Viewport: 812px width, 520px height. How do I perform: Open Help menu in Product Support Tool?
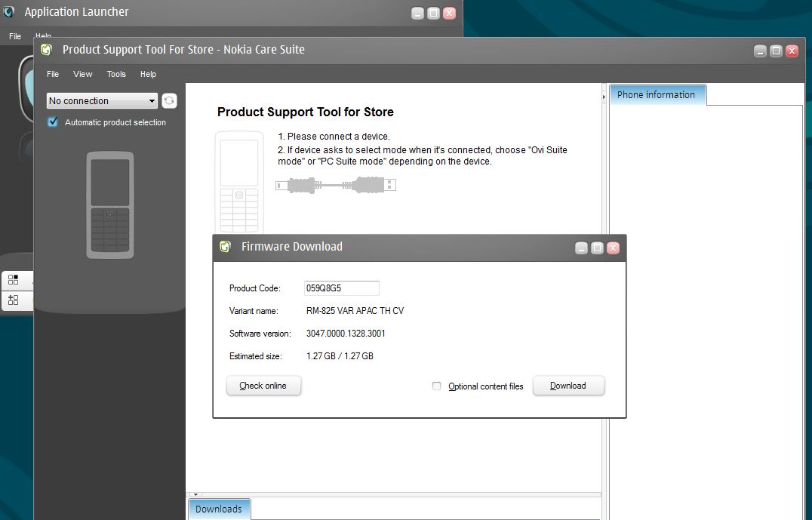[148, 74]
